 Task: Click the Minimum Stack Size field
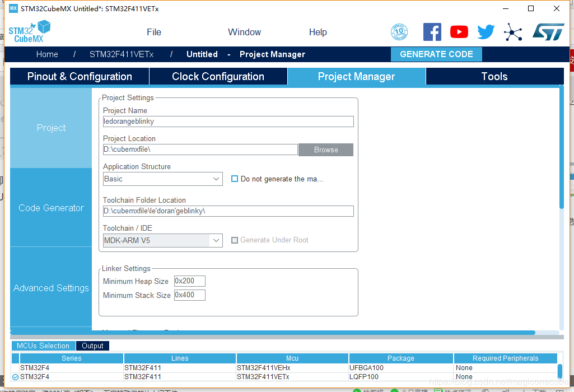pyautogui.click(x=190, y=295)
